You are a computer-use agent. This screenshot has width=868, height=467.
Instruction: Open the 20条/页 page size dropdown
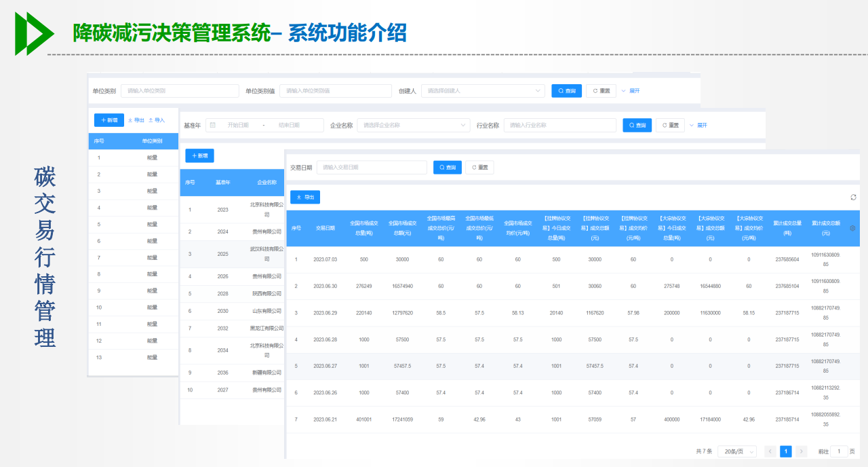click(x=737, y=451)
